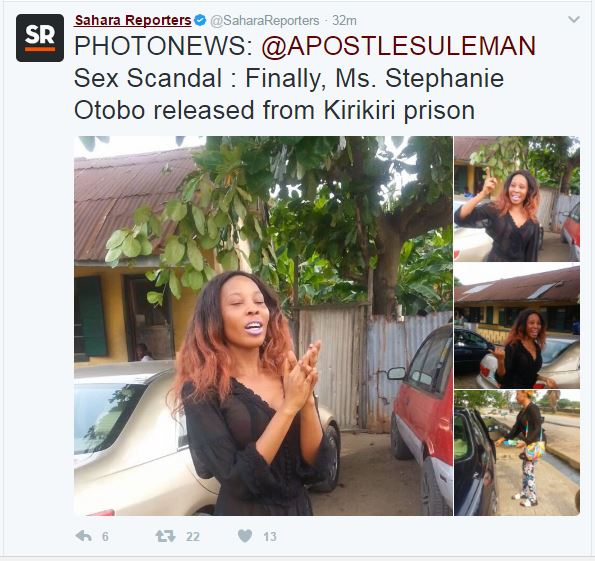Open the @APOSTLESULEMAN mention

coord(399,46)
